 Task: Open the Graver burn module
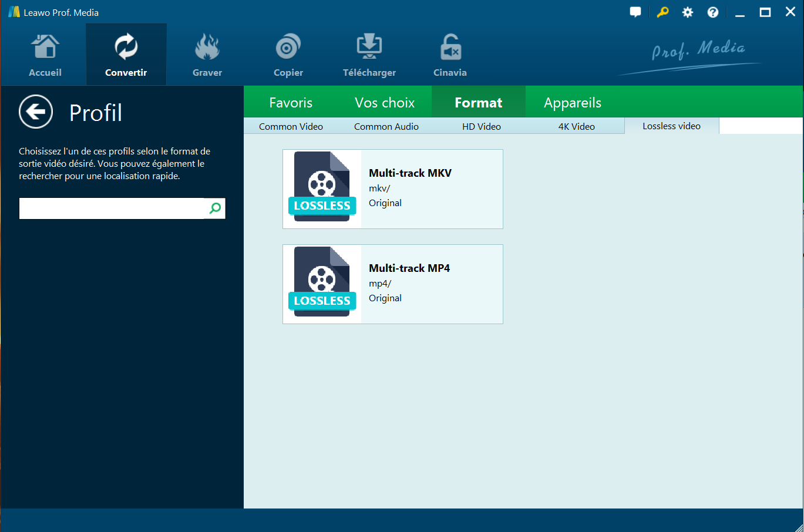click(x=207, y=55)
